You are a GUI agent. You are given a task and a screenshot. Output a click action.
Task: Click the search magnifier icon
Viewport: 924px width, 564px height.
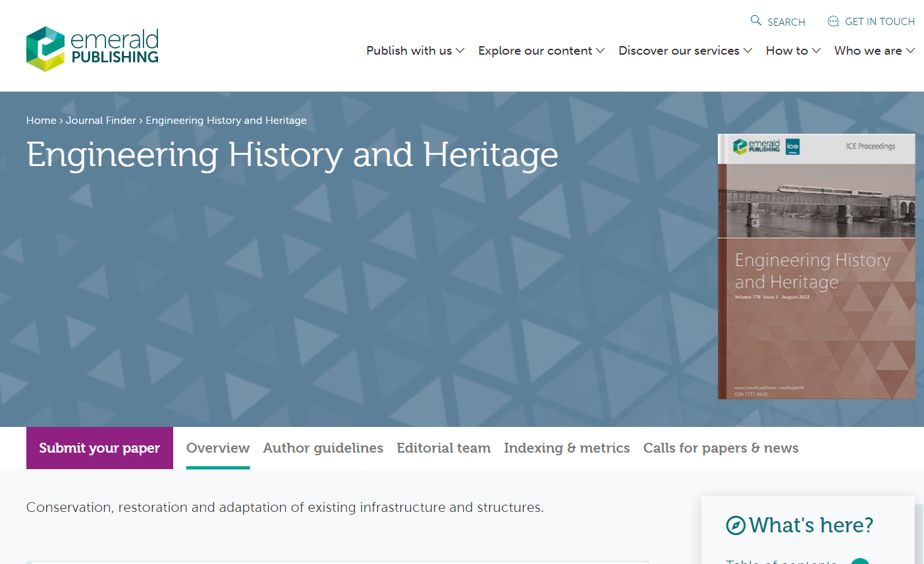click(755, 20)
